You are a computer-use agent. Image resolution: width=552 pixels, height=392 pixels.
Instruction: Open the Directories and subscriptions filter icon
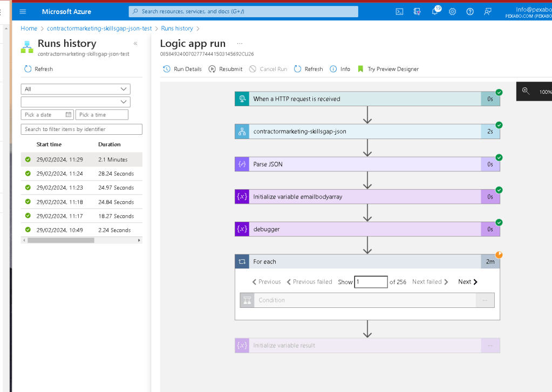[417, 12]
